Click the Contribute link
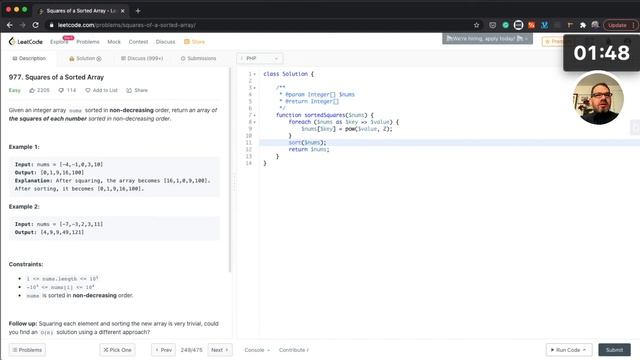Screen dimensions: 640x360 pyautogui.click(x=294, y=350)
